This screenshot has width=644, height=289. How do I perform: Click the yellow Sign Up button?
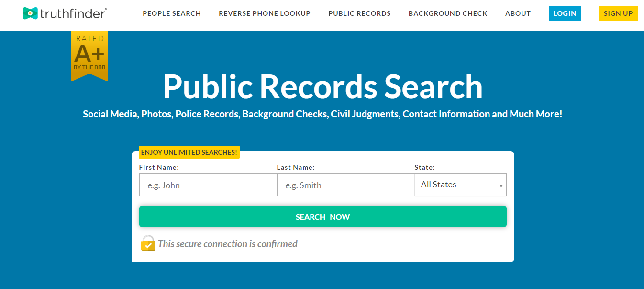[x=618, y=13]
